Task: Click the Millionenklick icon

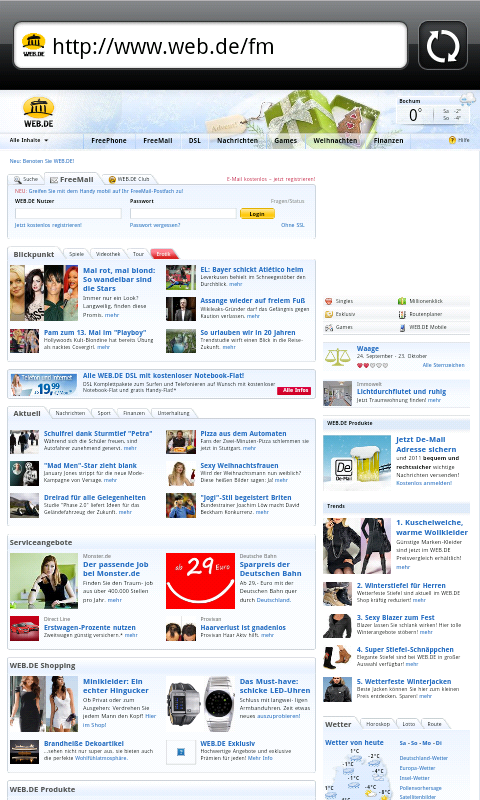Action: point(402,302)
